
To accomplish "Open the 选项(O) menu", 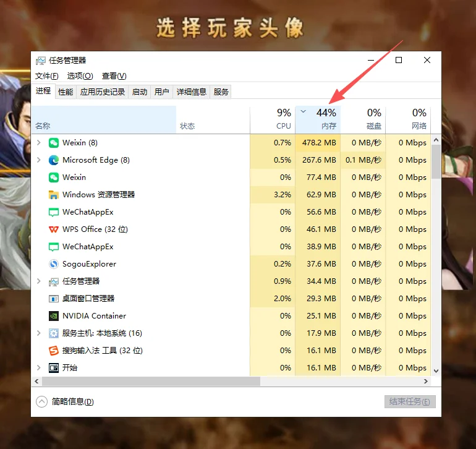I will (80, 76).
